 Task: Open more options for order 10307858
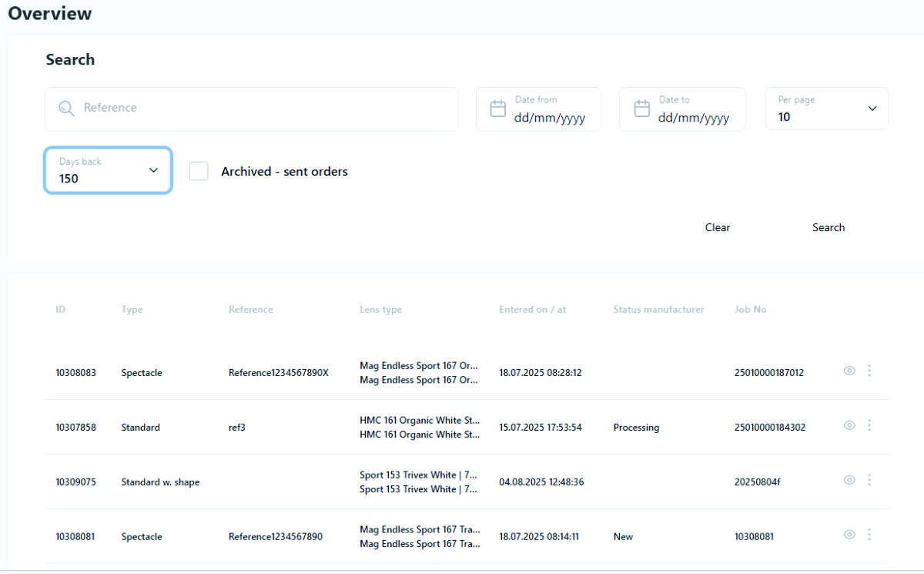tap(869, 425)
